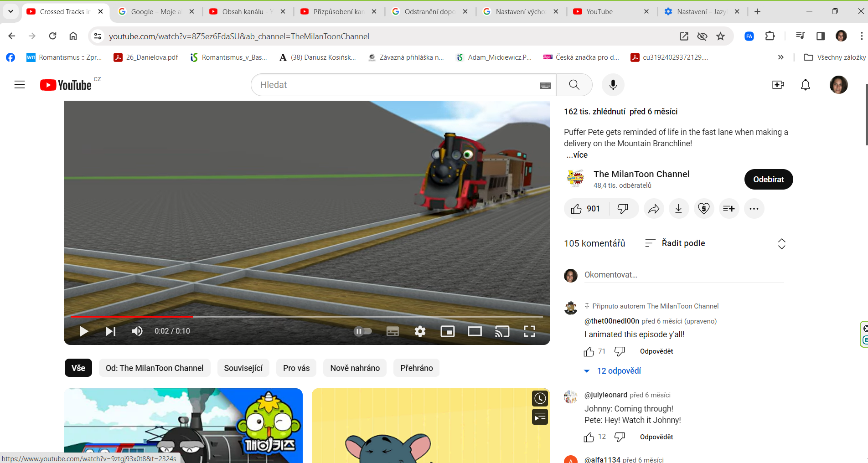Open the Thanks heart-dollar button

coord(704,209)
